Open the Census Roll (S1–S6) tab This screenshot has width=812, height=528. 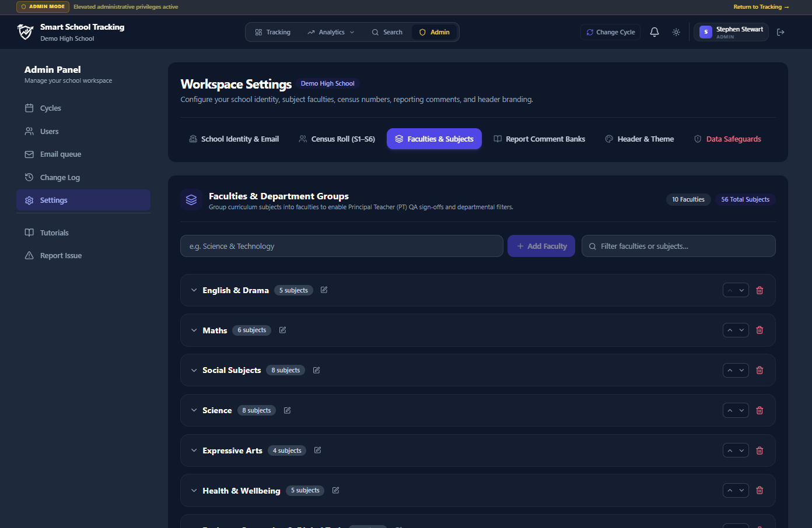point(337,139)
